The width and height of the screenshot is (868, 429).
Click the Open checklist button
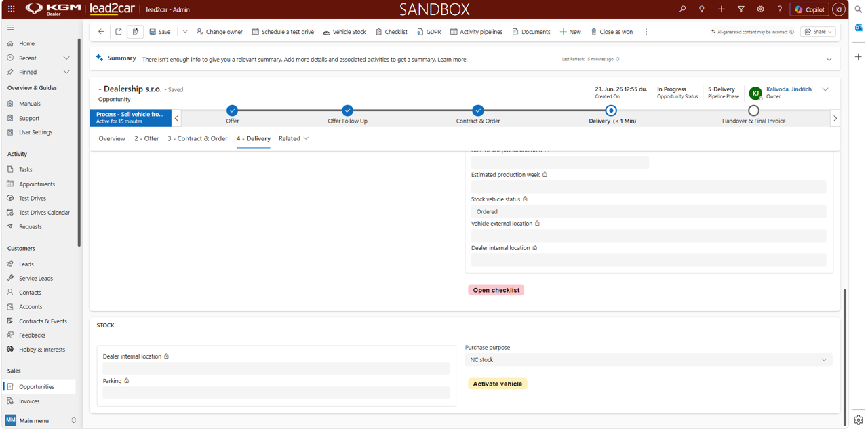(x=496, y=290)
